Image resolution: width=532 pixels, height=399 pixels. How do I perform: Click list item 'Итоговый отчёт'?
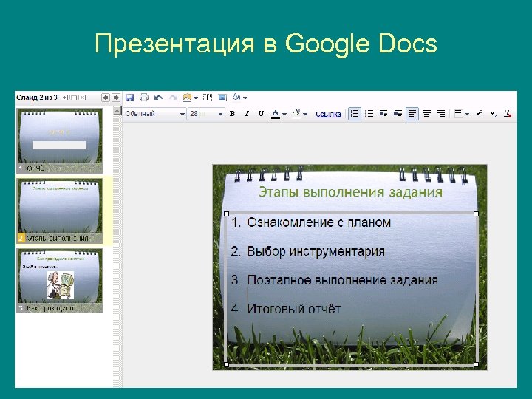(294, 309)
